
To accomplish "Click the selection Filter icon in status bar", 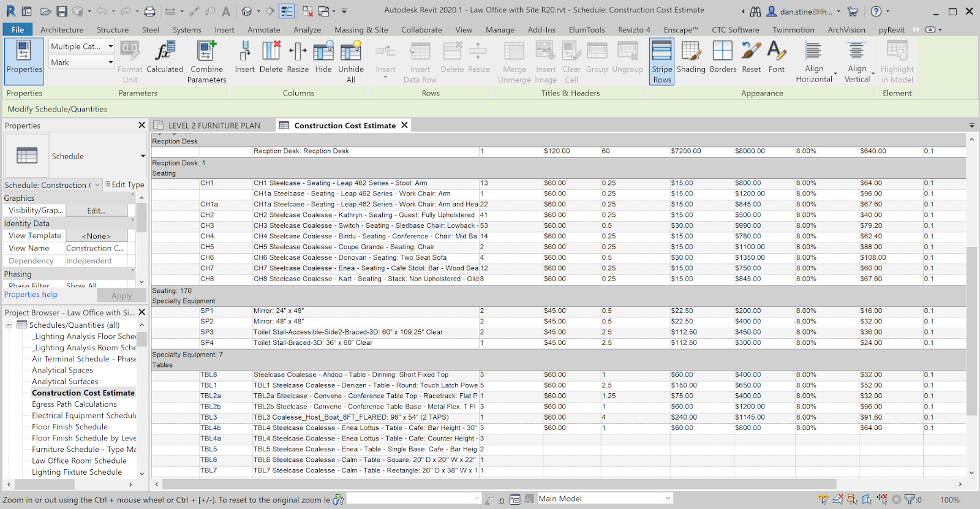I will (910, 500).
